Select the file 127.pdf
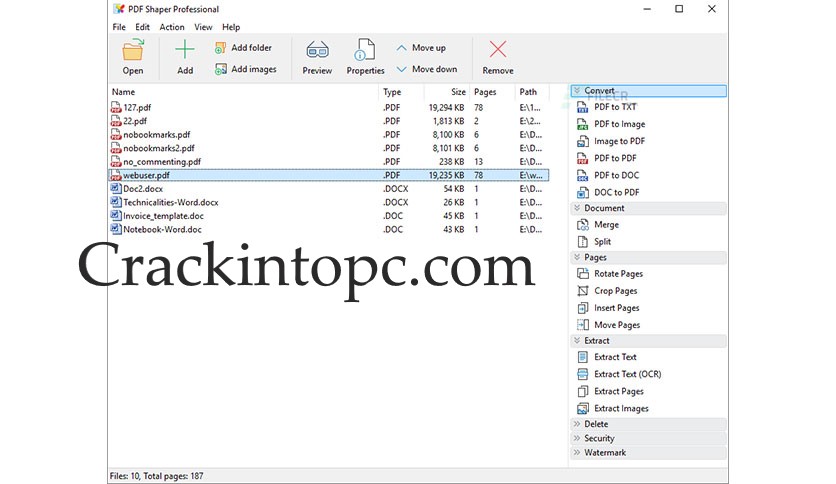The image size is (836, 484). (138, 108)
